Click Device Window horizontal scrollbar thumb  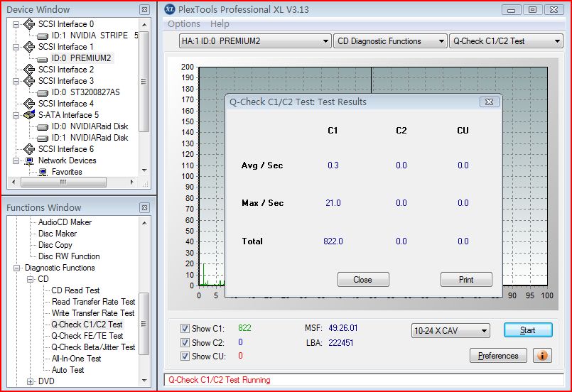[x=63, y=182]
